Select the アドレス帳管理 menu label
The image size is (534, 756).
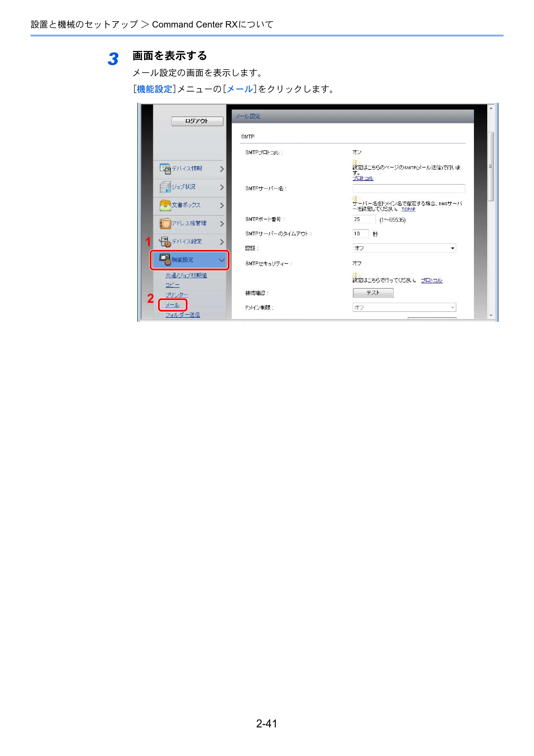[x=189, y=224]
